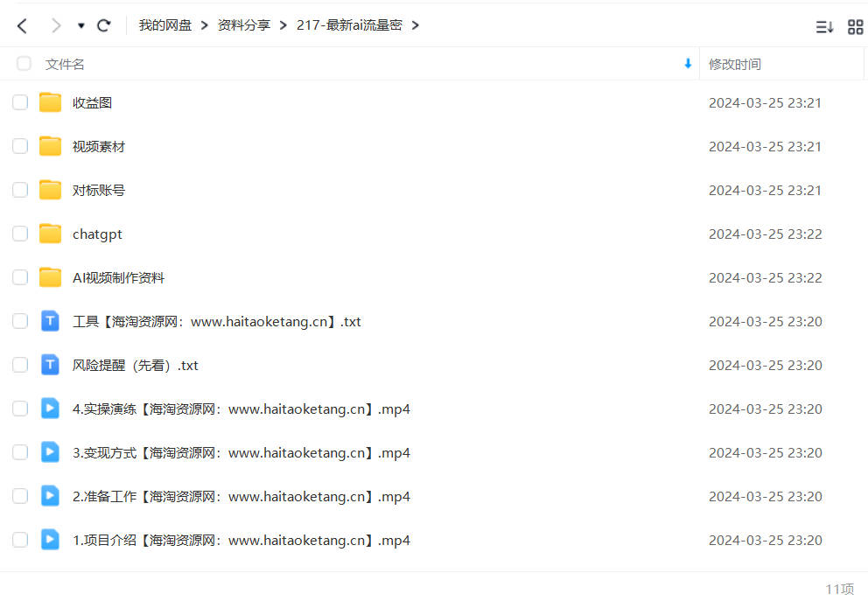
Task: Select the 风险提醒（先看）.txt file name
Action: 135,366
